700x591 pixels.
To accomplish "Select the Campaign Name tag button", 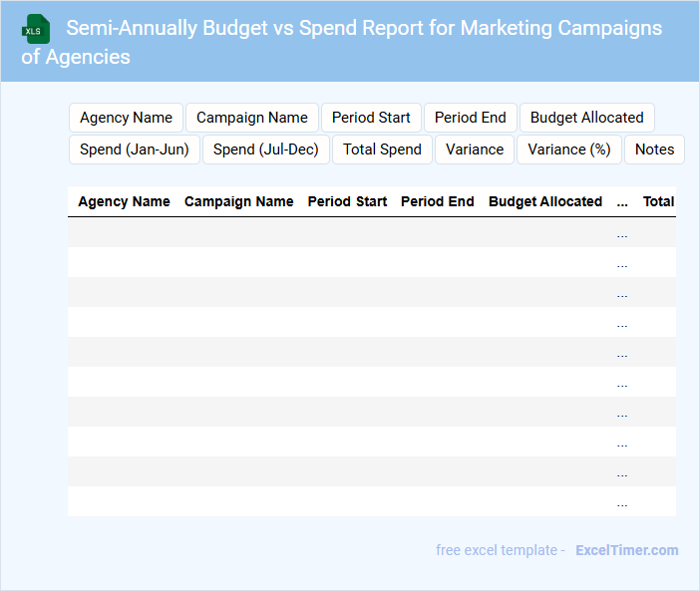I will point(252,118).
